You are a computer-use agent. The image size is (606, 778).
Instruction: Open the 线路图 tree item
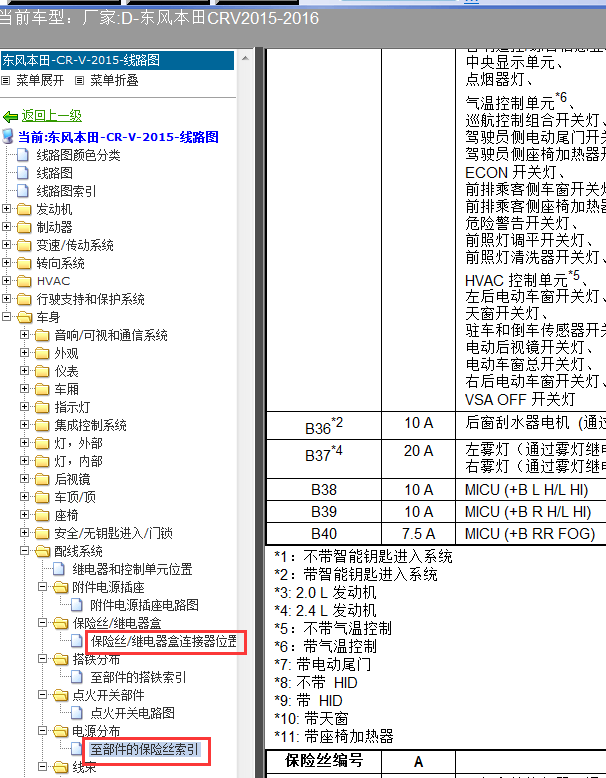click(x=55, y=173)
